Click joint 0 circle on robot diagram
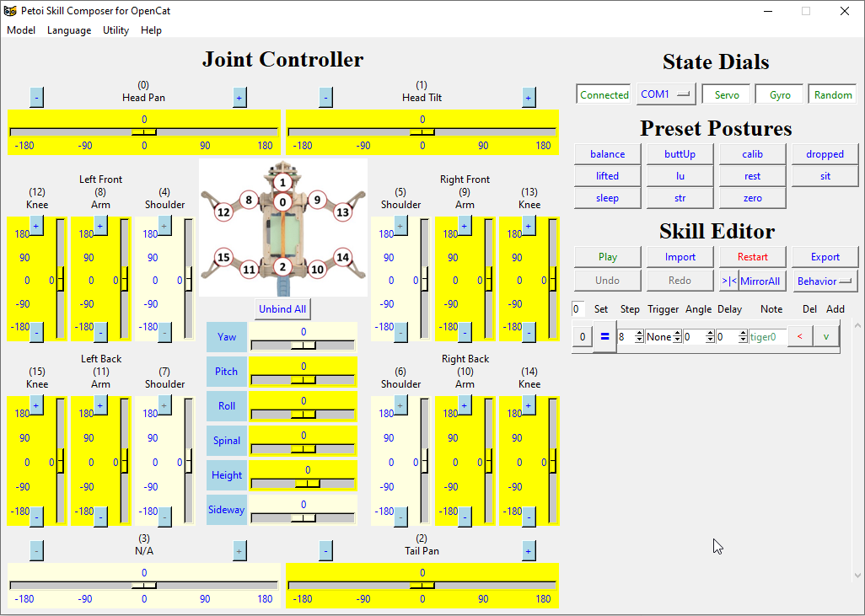Image resolution: width=865 pixels, height=616 pixels. 282,202
